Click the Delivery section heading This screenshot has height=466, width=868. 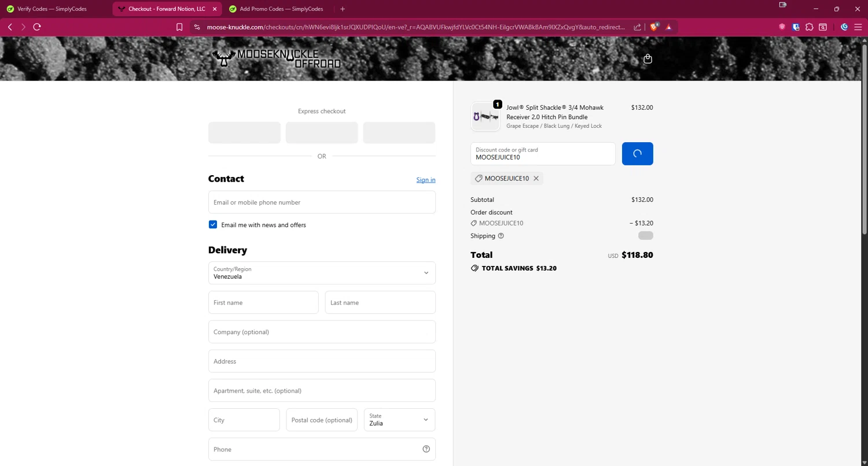[x=227, y=250]
